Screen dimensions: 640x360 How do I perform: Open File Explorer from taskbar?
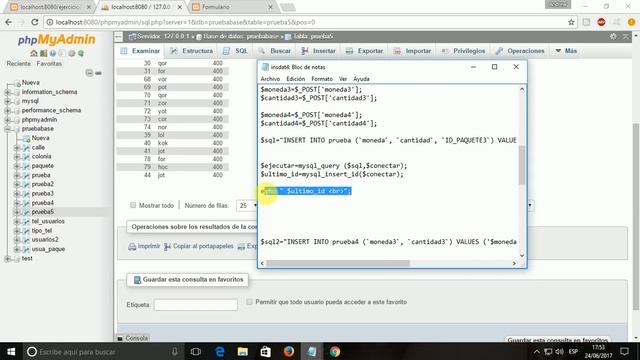coord(242,351)
